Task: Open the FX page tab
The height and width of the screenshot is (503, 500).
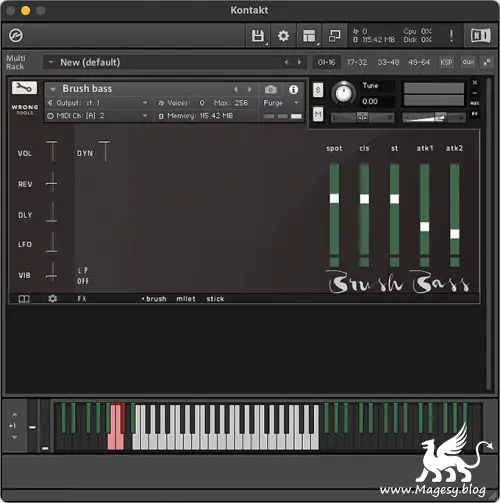Action: tap(82, 299)
